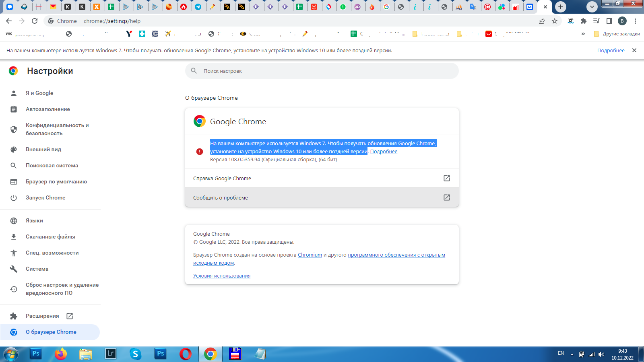Open Skype from the taskbar
Image resolution: width=644 pixels, height=362 pixels.
coord(136,354)
